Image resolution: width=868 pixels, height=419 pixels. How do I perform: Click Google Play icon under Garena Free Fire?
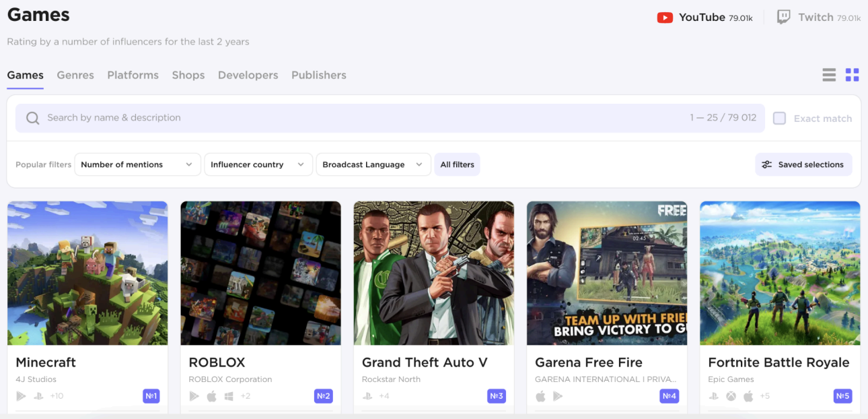point(558,396)
